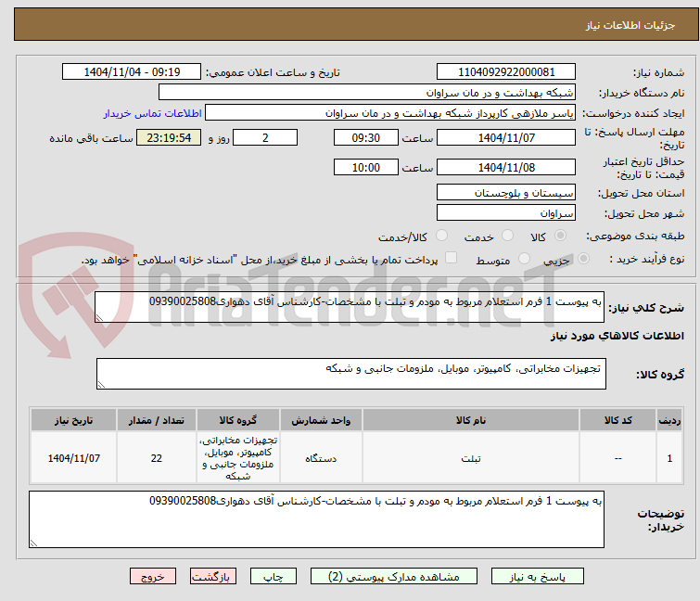Screen dimensions: 700x601
Task: Select the جزیی purchase type radio
Action: pos(583,259)
